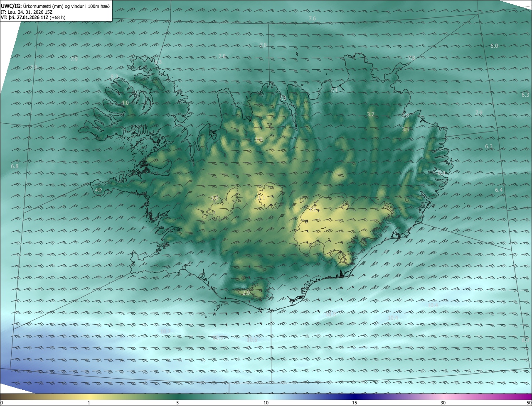Click the 2.9 value label
Screen dimensions: 532x406
[x=246, y=293]
